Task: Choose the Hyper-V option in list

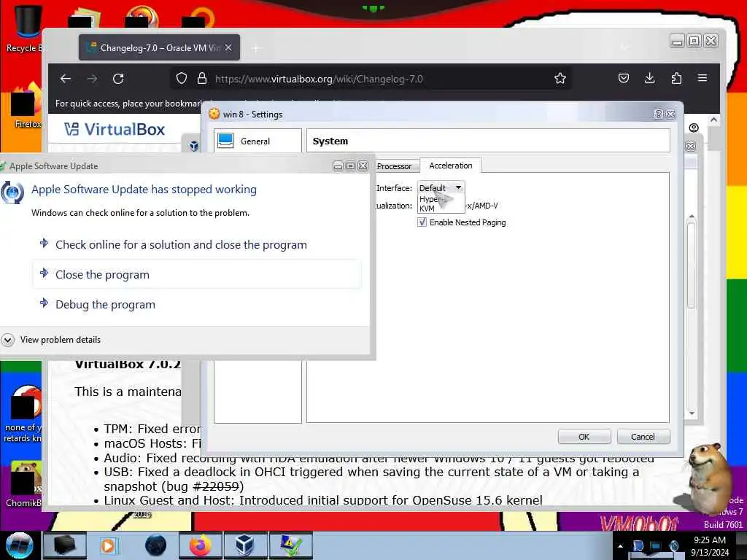Action: pyautogui.click(x=431, y=199)
